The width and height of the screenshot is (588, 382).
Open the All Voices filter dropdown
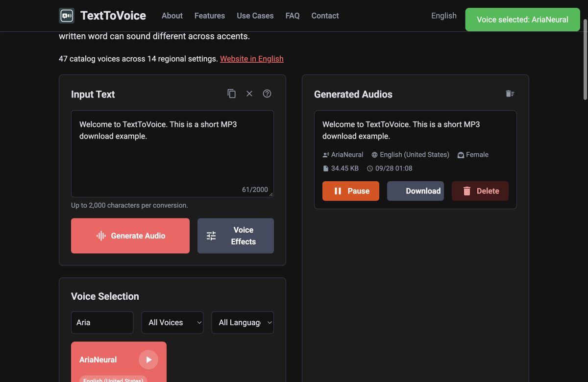click(x=172, y=322)
